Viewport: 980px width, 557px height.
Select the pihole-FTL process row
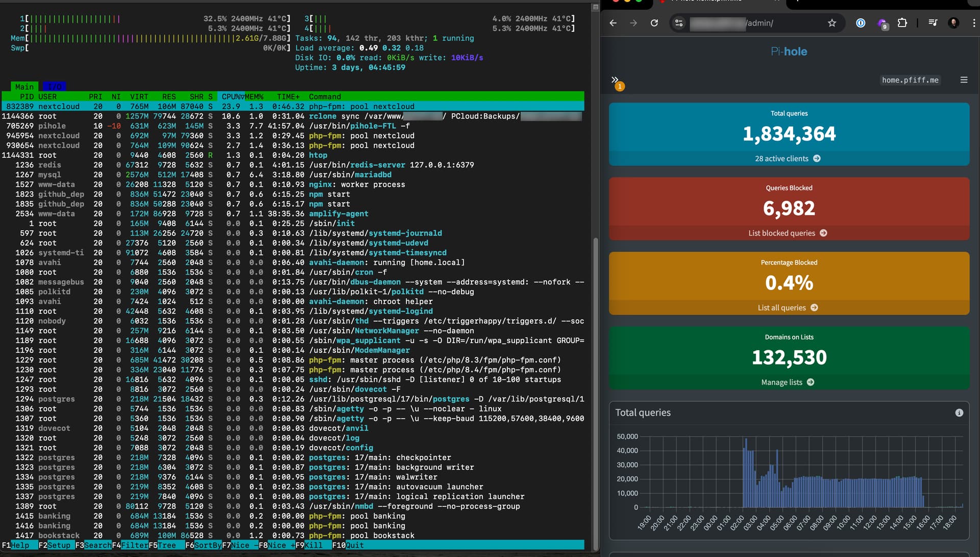pyautogui.click(x=292, y=126)
